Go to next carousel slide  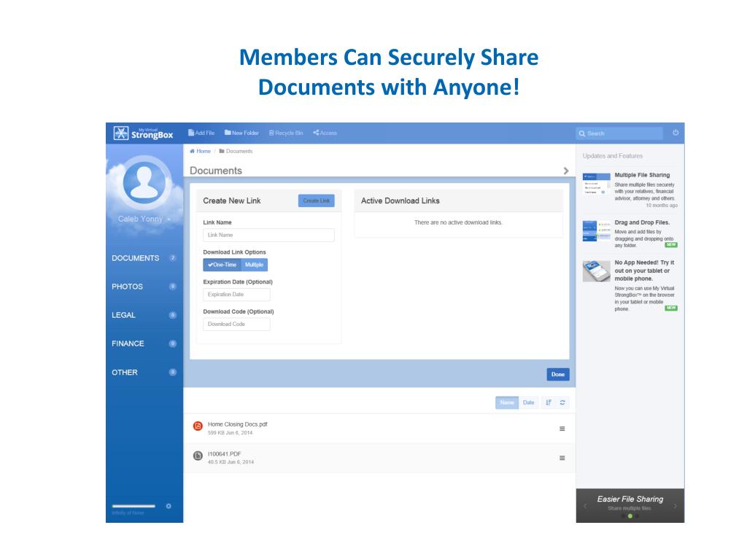click(675, 506)
